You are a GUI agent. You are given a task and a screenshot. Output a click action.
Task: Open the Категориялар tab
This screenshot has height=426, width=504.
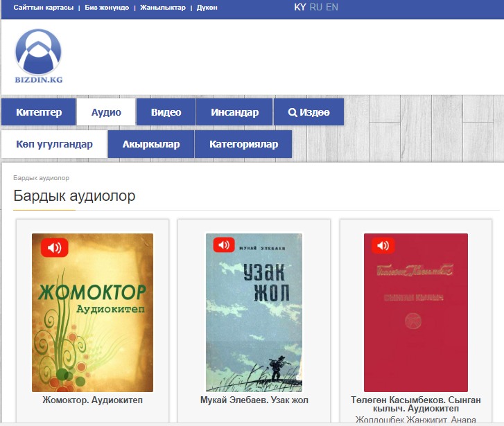243,144
